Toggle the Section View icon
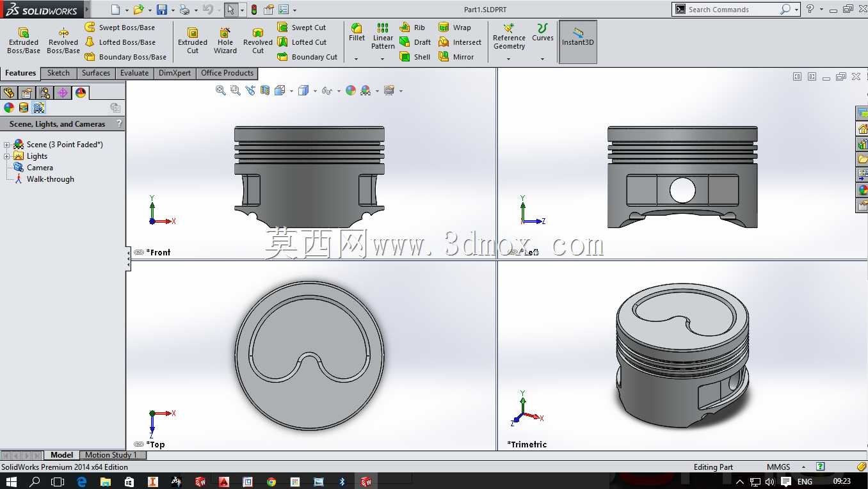The height and width of the screenshot is (489, 868). 265,91
